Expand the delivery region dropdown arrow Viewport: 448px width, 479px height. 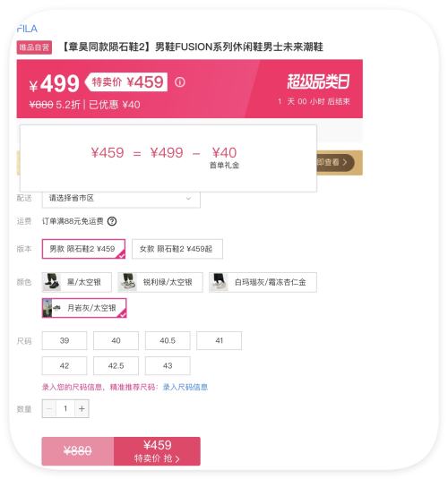click(189, 199)
